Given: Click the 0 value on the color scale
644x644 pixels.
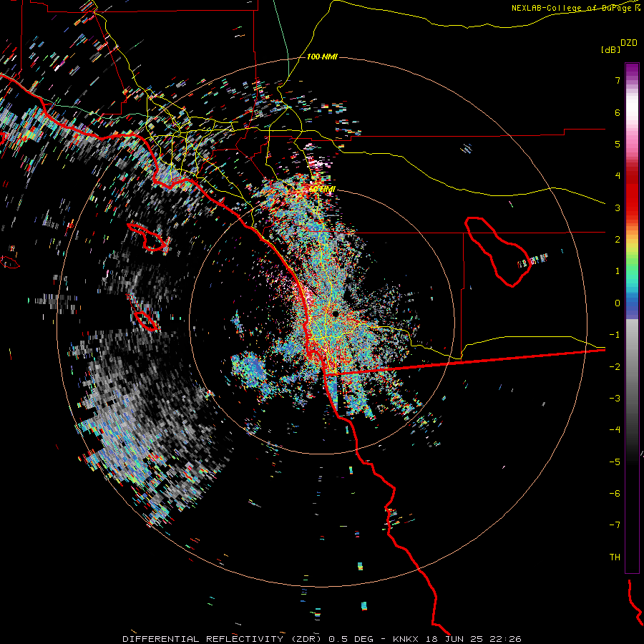Looking at the screenshot, I should pos(618,303).
